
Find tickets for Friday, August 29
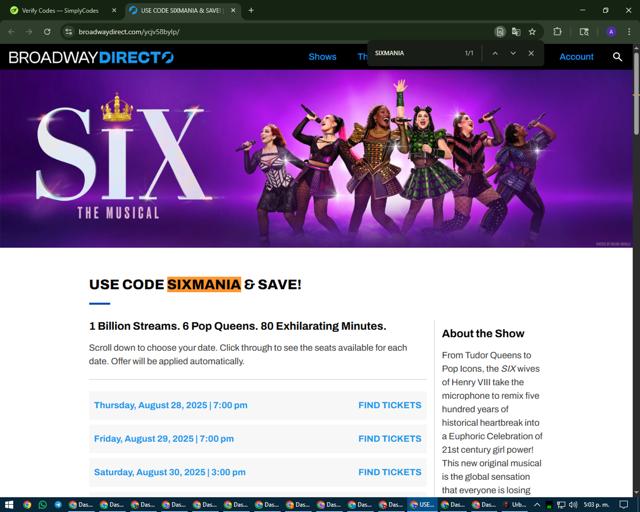(390, 439)
